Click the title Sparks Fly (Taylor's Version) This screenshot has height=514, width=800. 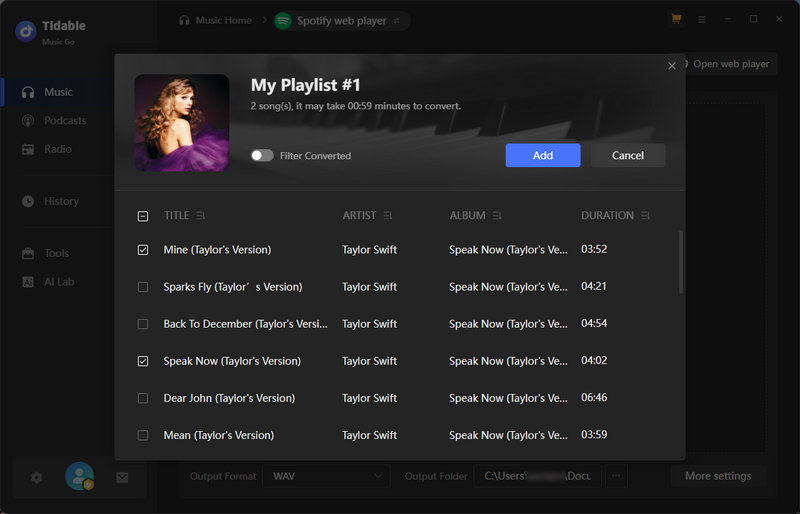pos(233,287)
